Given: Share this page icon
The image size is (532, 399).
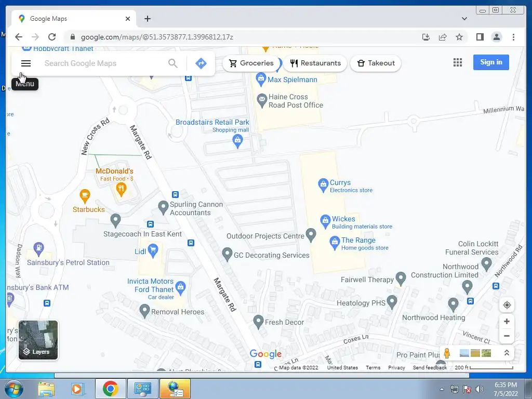Looking at the screenshot, I should pos(443,37).
